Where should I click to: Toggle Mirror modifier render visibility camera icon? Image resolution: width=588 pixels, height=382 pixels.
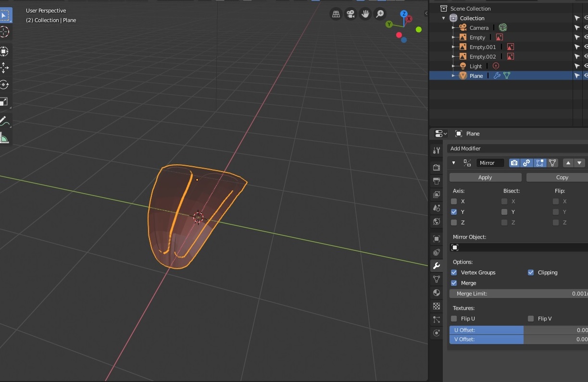pyautogui.click(x=514, y=163)
